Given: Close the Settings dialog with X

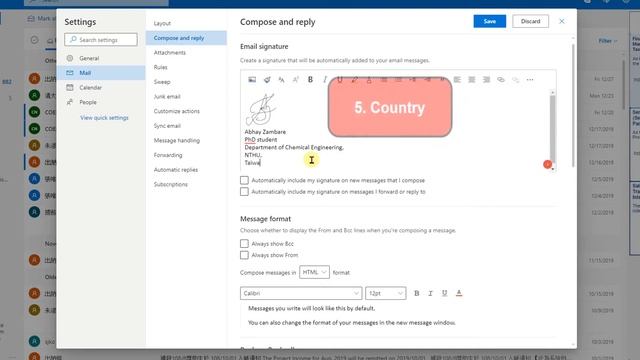Looking at the screenshot, I should pyautogui.click(x=562, y=21).
